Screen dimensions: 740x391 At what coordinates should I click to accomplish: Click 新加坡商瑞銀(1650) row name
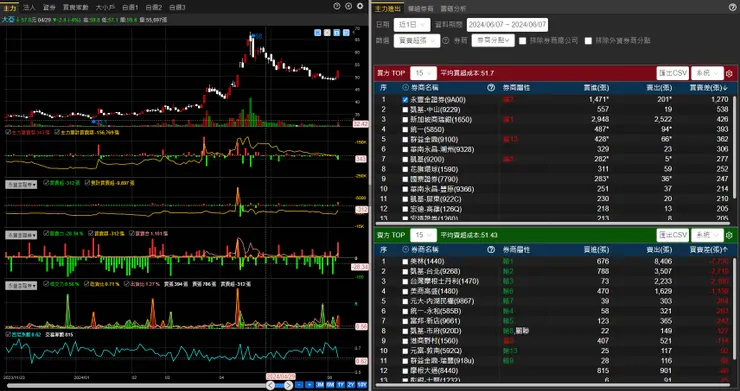click(441, 119)
